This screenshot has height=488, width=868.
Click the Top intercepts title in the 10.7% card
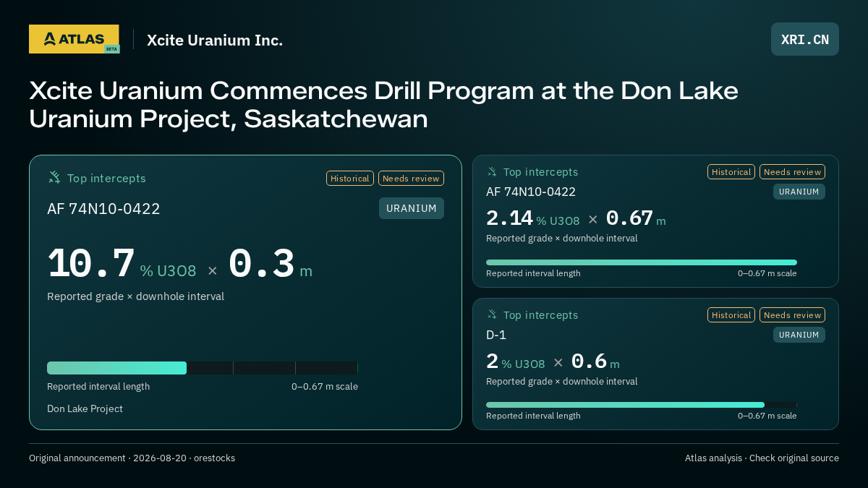(x=106, y=178)
